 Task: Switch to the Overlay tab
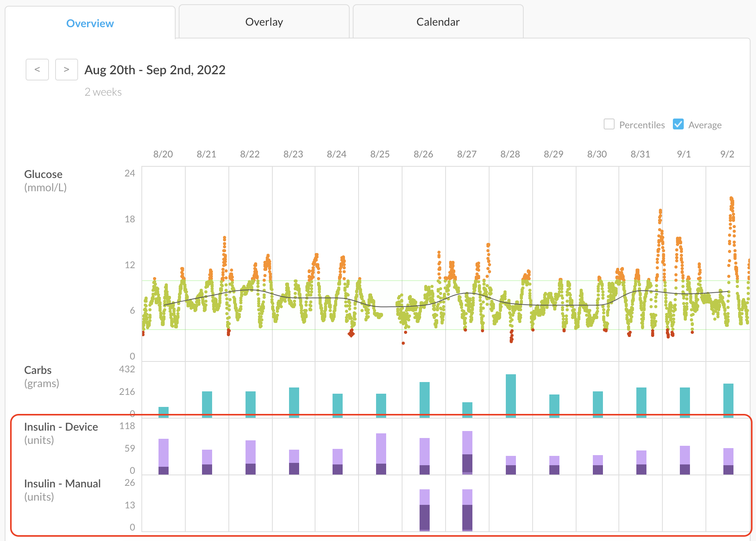click(x=264, y=22)
